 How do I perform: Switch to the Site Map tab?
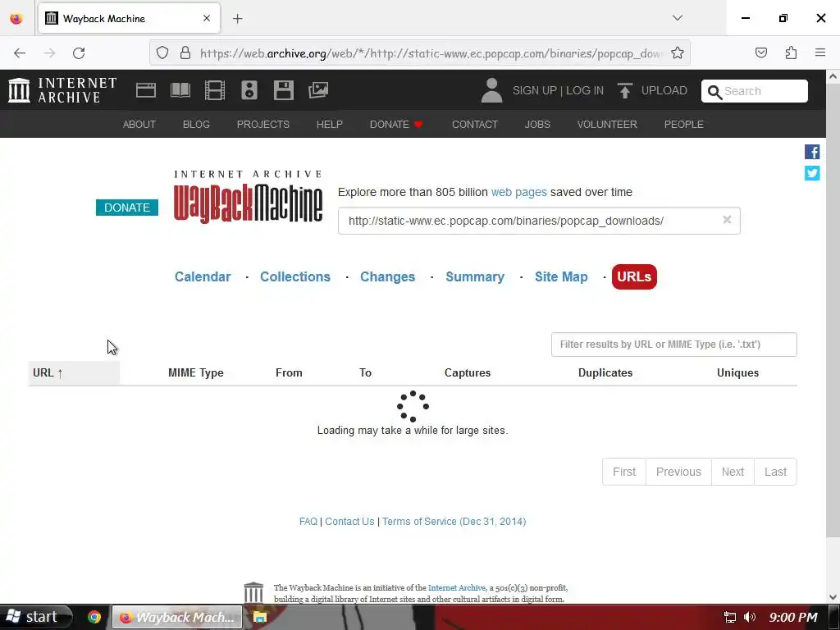pyautogui.click(x=561, y=276)
